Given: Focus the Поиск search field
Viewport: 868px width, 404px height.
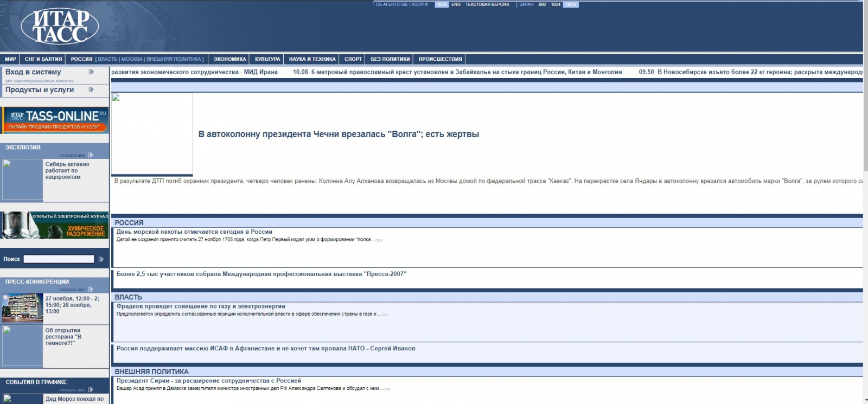Looking at the screenshot, I should tap(59, 259).
